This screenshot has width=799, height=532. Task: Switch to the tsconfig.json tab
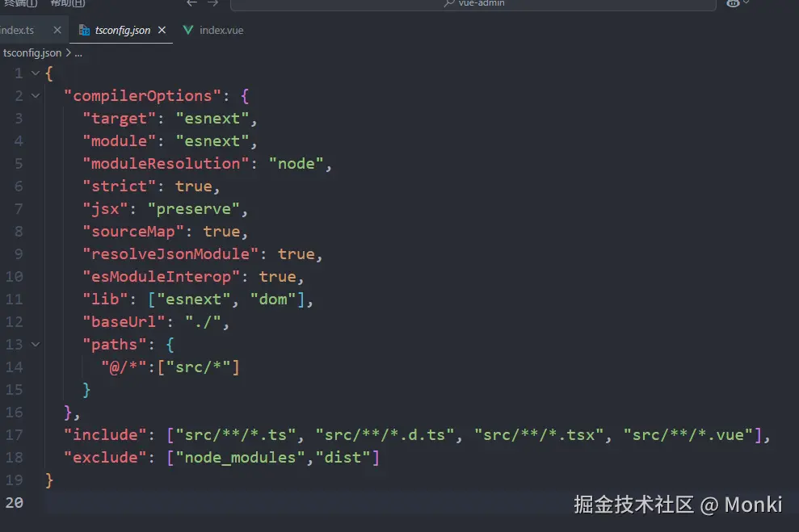click(x=122, y=31)
